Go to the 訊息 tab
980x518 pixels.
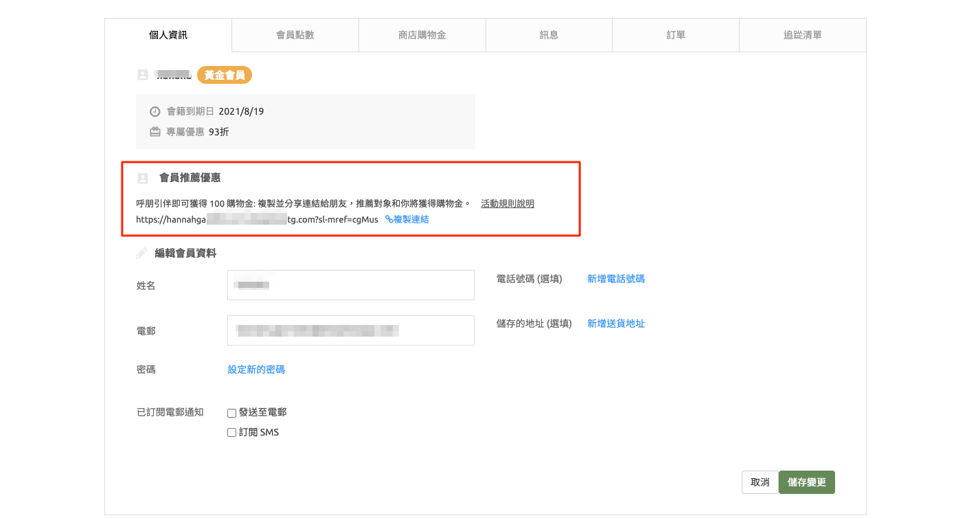(549, 35)
